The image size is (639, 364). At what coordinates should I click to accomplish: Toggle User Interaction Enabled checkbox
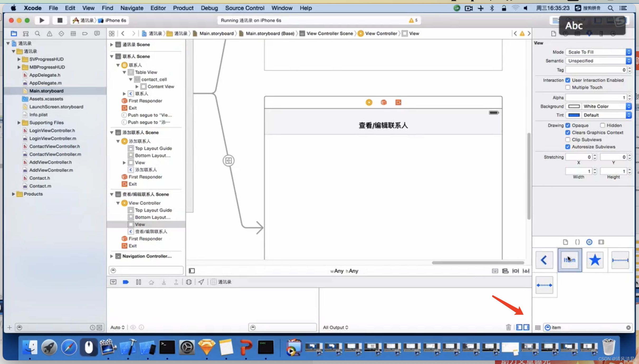tap(568, 80)
